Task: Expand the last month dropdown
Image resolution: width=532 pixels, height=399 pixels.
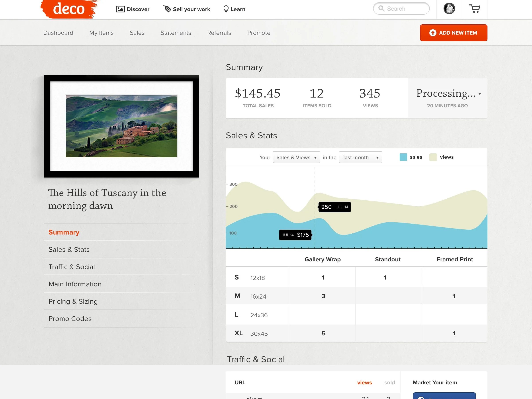Action: (x=360, y=157)
